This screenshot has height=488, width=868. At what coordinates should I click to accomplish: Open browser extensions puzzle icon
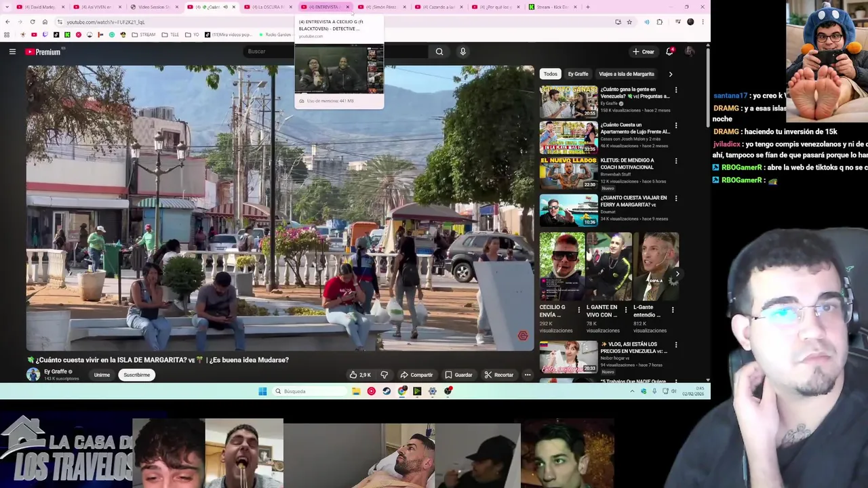[x=659, y=22]
